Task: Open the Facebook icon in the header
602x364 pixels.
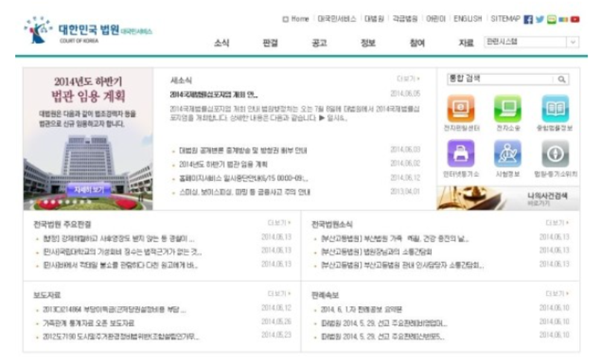Action: [528, 19]
